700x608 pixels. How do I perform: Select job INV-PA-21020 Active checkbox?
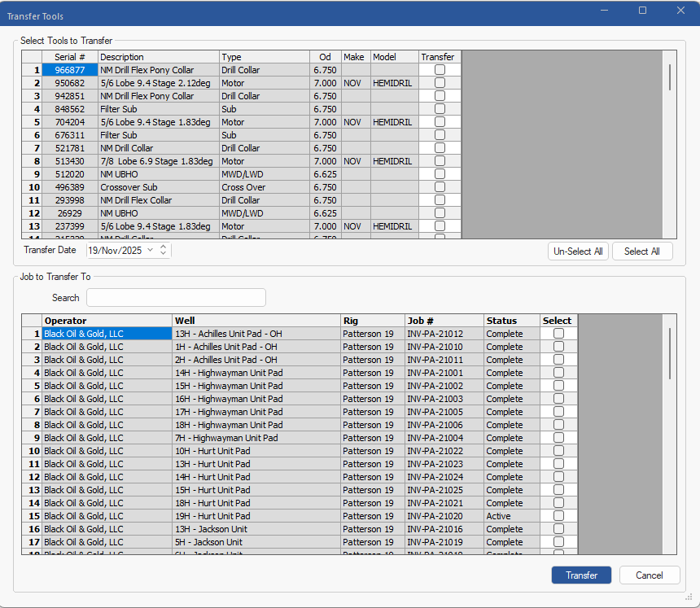click(x=558, y=515)
